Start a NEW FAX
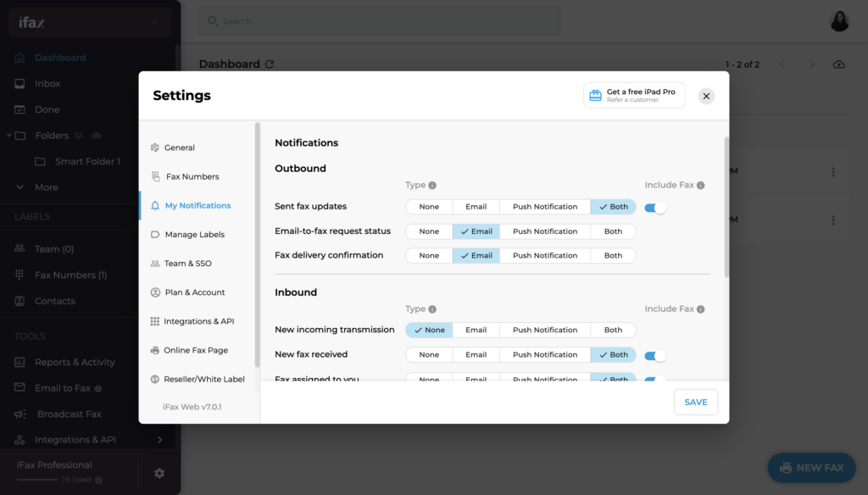Viewport: 868px width, 495px height. click(x=811, y=467)
